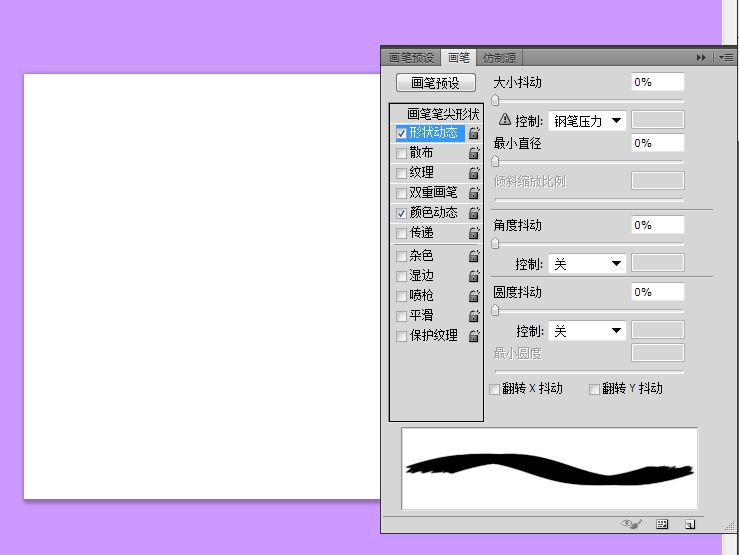Click the 最小直径 percentage field
Viewport: 739px width, 555px height.
click(657, 143)
